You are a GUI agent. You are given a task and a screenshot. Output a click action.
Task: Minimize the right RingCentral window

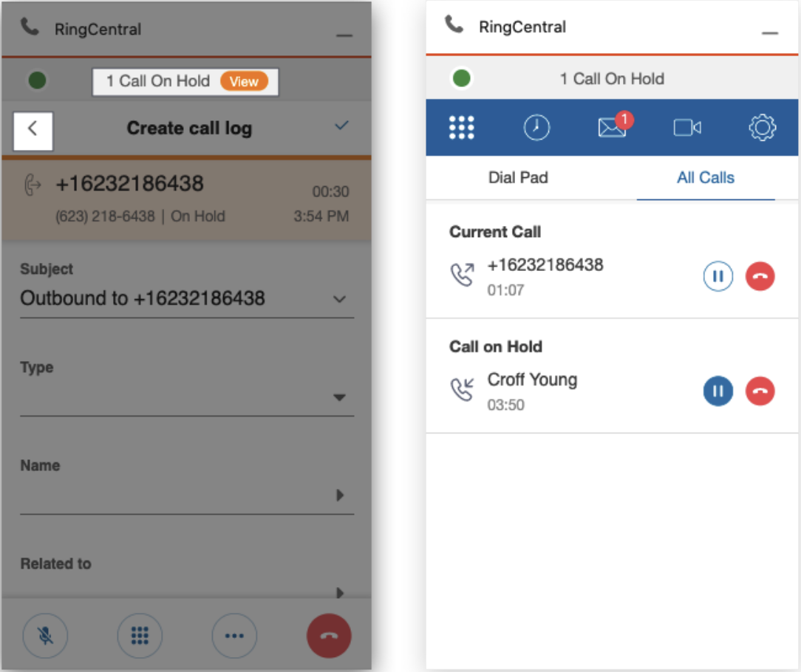click(770, 33)
